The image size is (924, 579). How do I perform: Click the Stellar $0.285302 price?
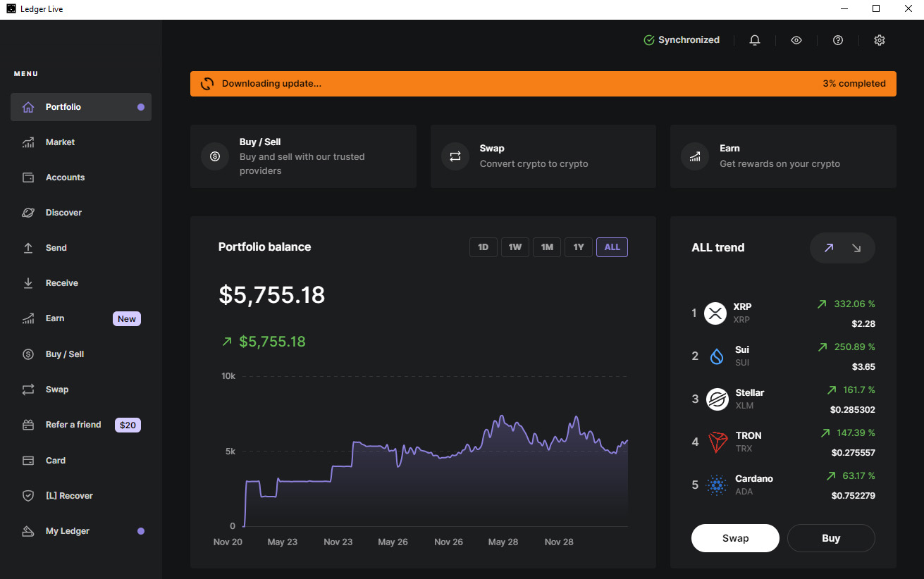pyautogui.click(x=853, y=410)
